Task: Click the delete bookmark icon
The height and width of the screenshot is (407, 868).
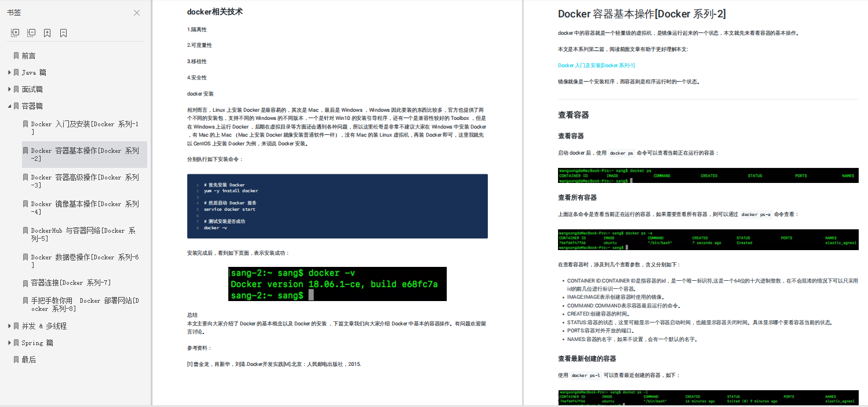Action: click(64, 33)
